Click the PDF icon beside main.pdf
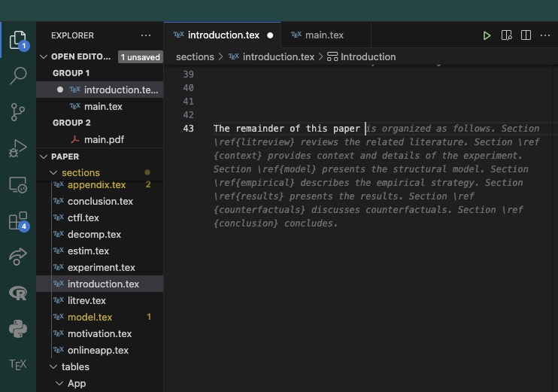This screenshot has height=392, width=558. pyautogui.click(x=74, y=139)
